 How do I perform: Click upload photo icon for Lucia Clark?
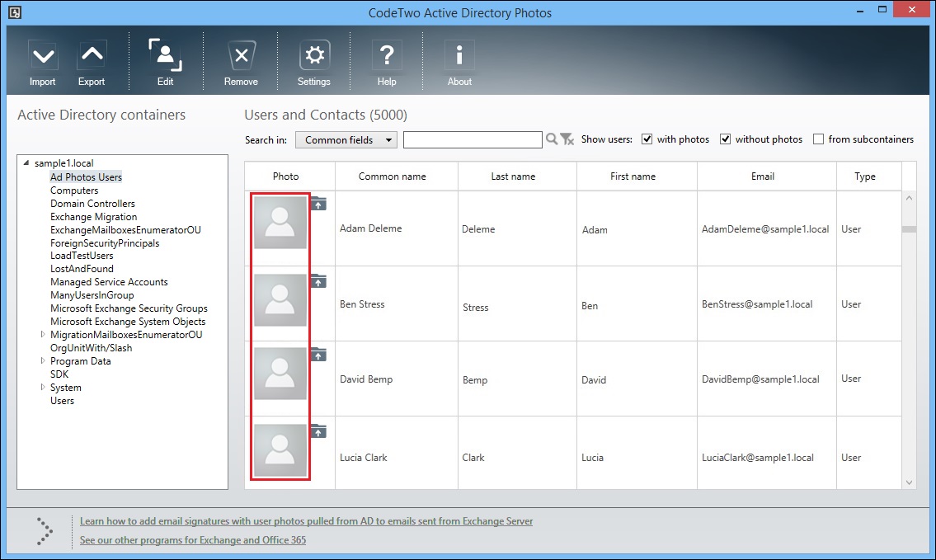click(319, 431)
